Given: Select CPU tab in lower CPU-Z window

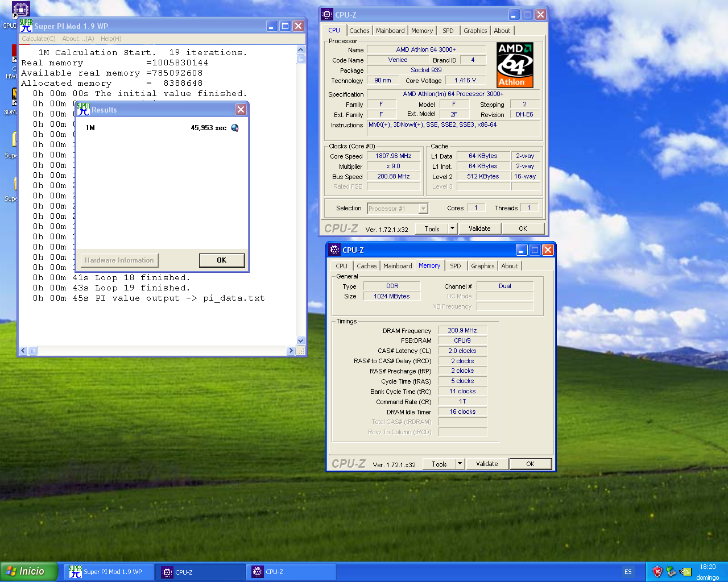Looking at the screenshot, I should pos(341,266).
